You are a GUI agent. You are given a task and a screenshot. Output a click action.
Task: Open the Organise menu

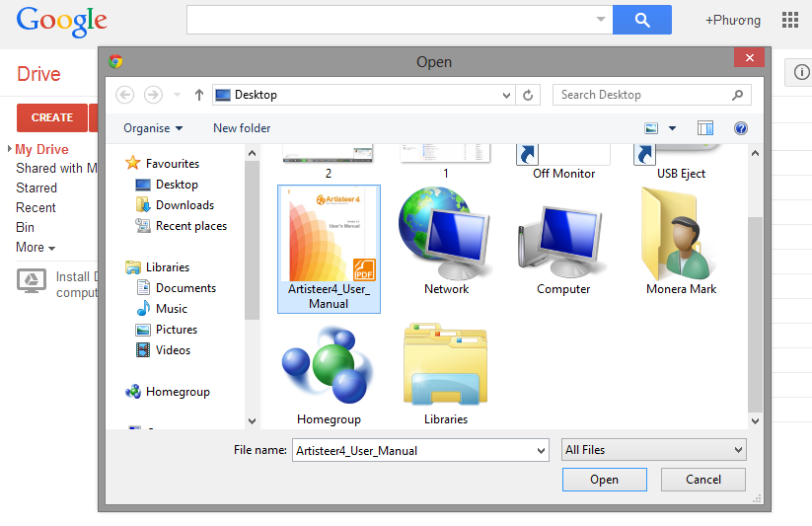153,128
